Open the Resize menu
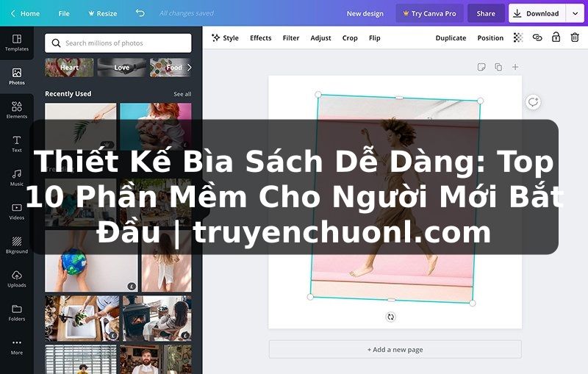The width and height of the screenshot is (588, 374). 102,13
